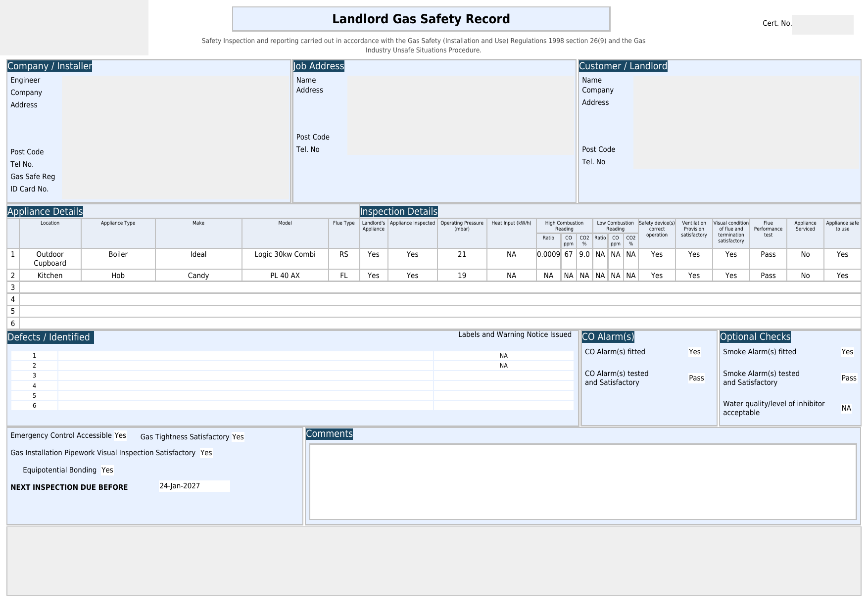Click the 'Outdoor Cupboard' location cell
This screenshot has width=868, height=614.
(50, 259)
